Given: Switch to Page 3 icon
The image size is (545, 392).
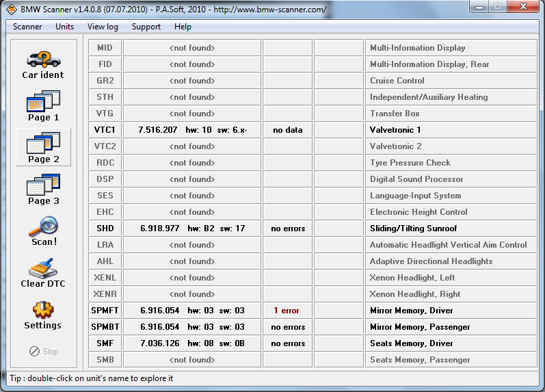Looking at the screenshot, I should pyautogui.click(x=43, y=185).
